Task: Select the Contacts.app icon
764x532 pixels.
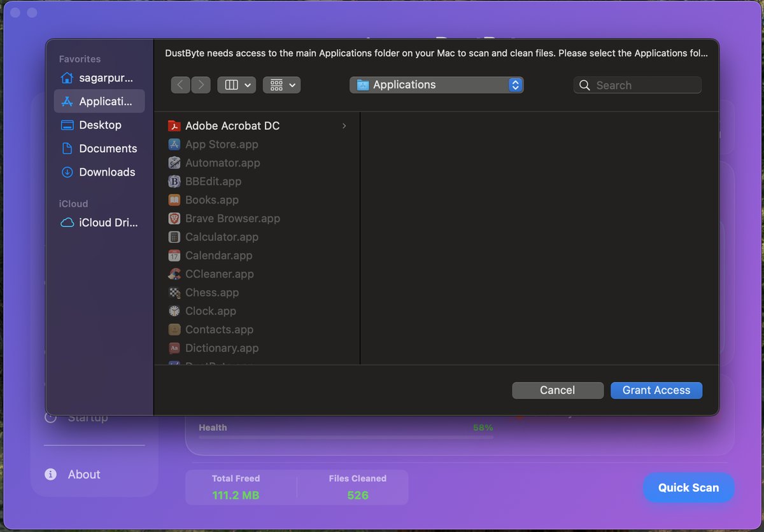Action: coord(174,329)
